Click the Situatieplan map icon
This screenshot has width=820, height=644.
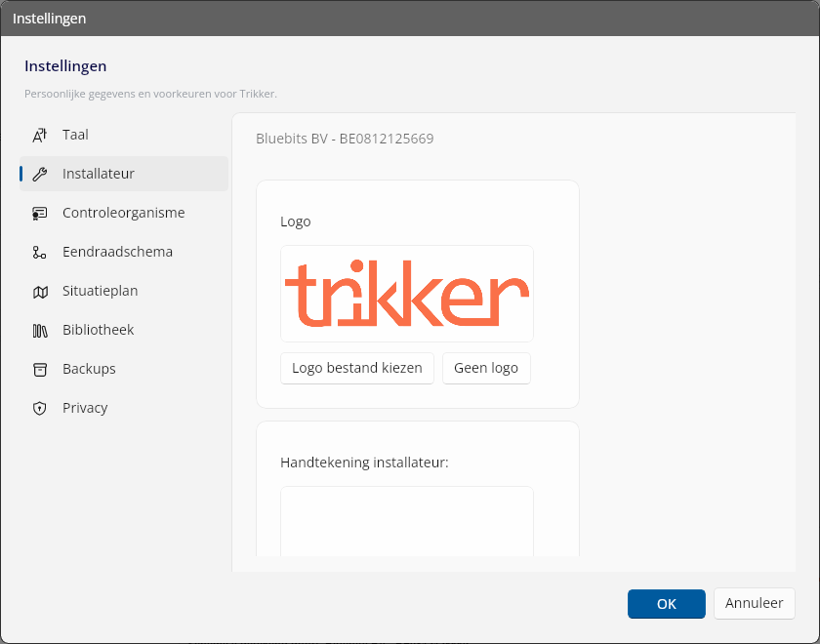click(x=40, y=291)
